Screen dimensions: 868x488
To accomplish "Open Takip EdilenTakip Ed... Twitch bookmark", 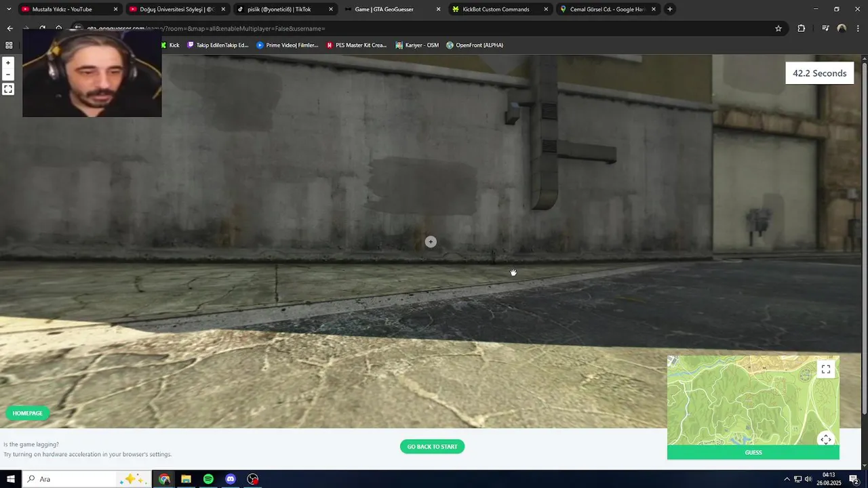I will coord(218,45).
